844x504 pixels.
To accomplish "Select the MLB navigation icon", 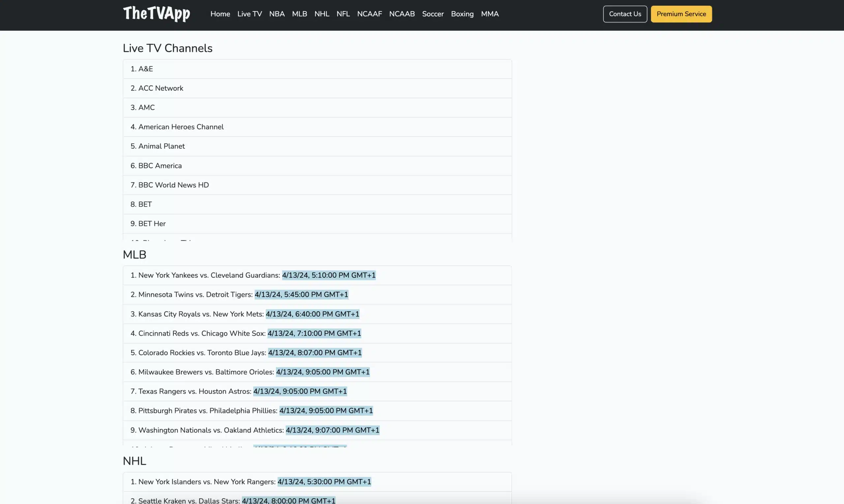I will 300,13.
